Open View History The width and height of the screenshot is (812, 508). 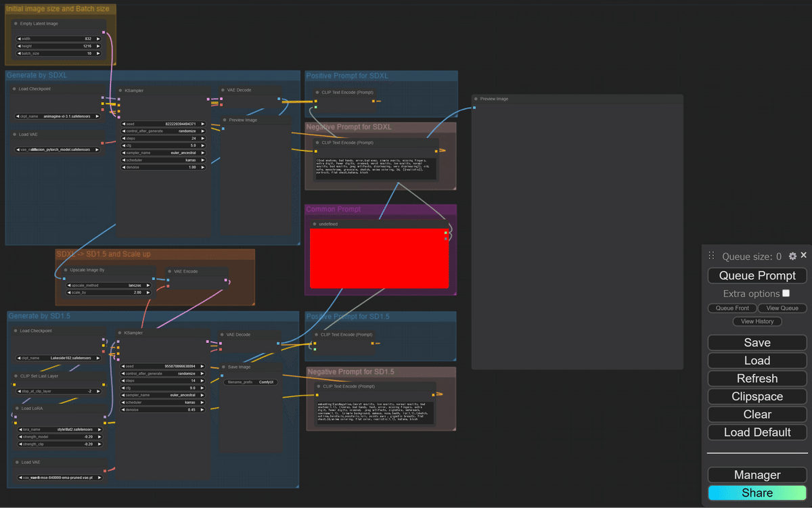pyautogui.click(x=757, y=321)
